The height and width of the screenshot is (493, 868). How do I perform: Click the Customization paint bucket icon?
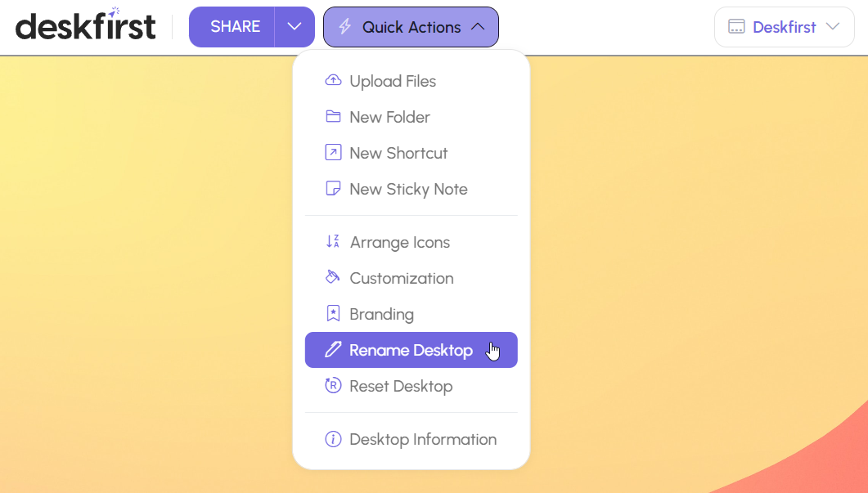333,277
